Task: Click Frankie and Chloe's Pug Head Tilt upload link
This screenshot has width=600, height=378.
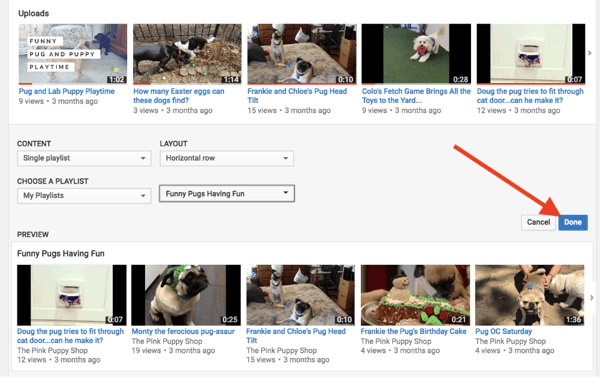Action: pos(297,96)
